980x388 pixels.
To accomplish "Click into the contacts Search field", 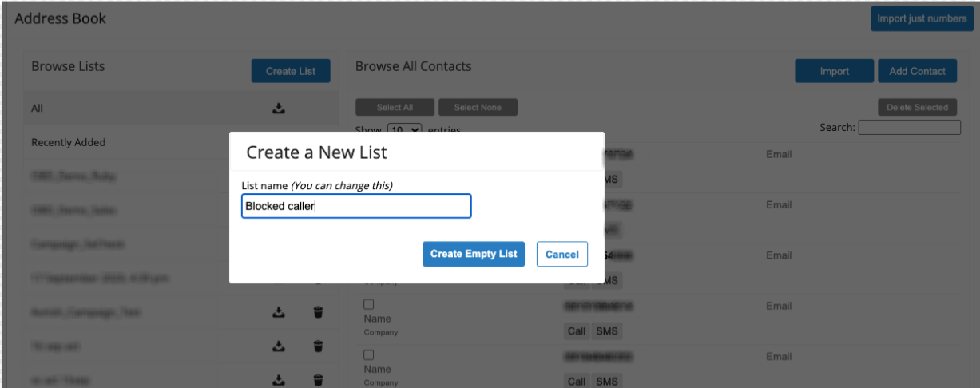I will coord(909,128).
